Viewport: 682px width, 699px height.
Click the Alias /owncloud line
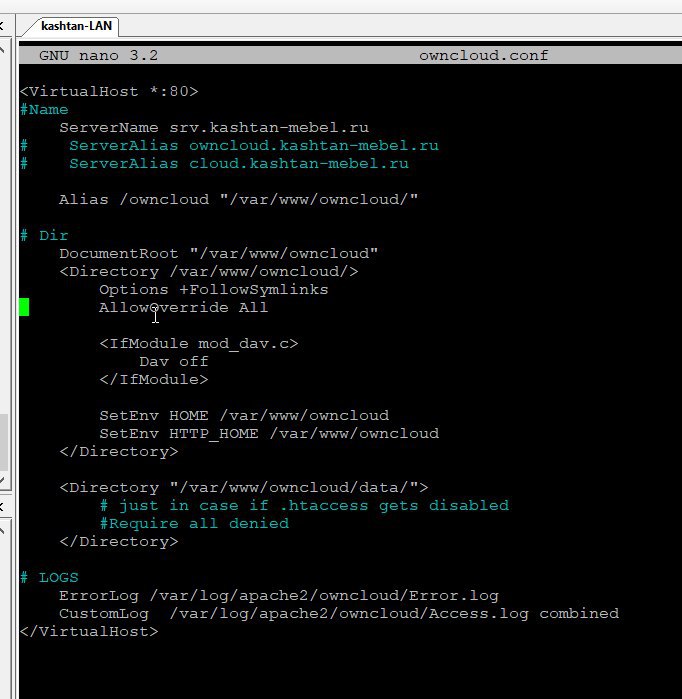pos(238,199)
